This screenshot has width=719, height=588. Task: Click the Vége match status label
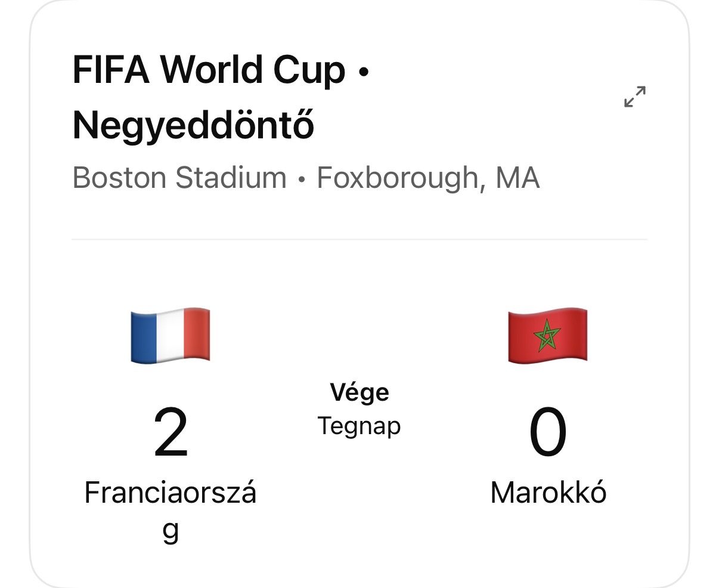(359, 392)
